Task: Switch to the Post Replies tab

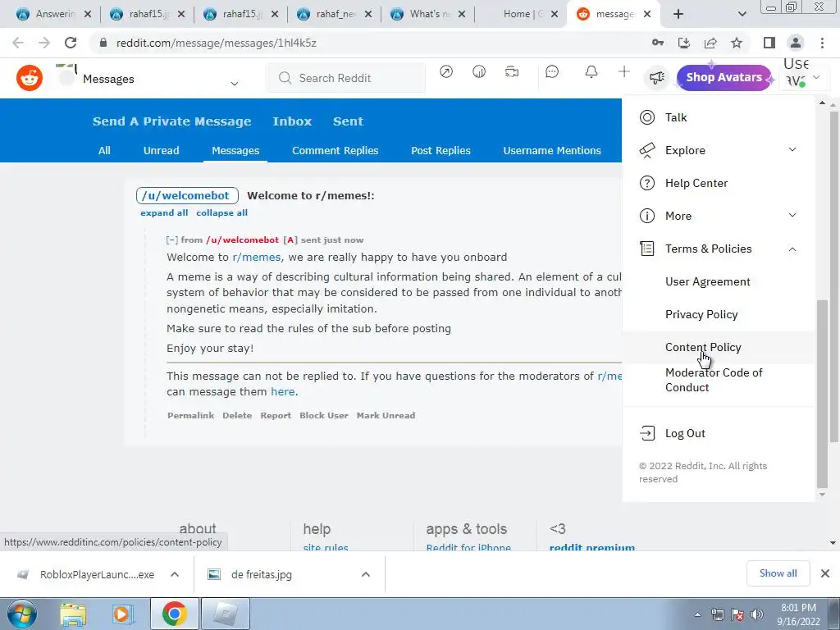Action: click(x=441, y=151)
